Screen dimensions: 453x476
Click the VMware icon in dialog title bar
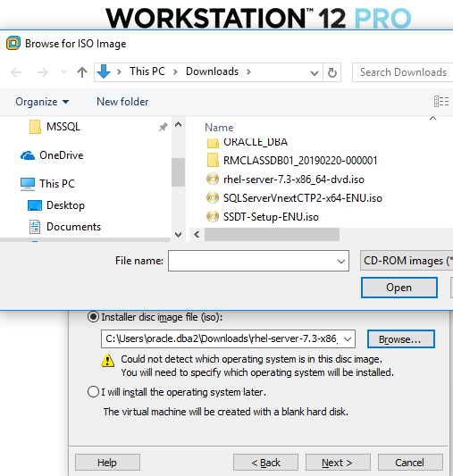pyautogui.click(x=13, y=43)
